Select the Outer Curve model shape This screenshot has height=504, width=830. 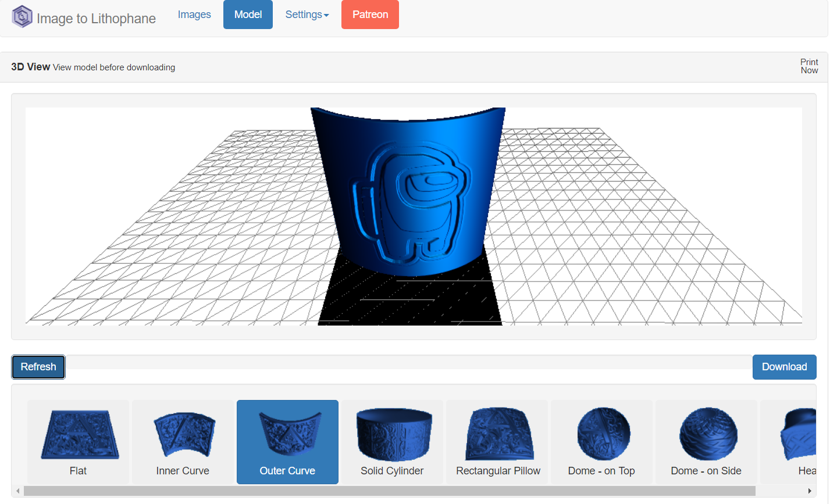(287, 442)
